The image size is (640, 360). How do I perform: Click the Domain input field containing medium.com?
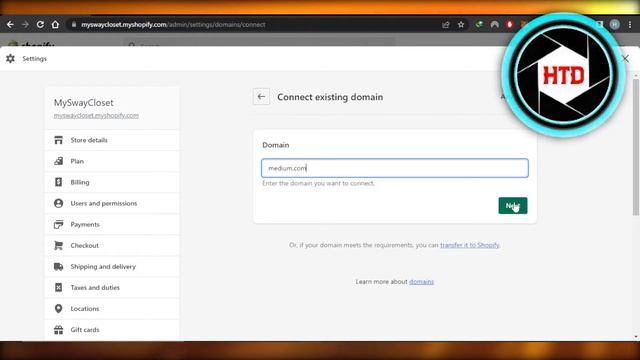click(x=395, y=168)
